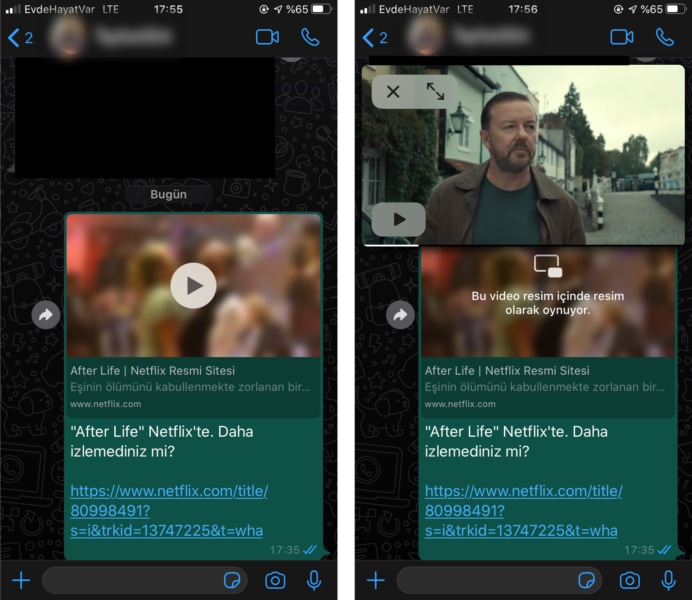Screen dimensions: 692x600
Task: Tap the battery indicator in left status bar
Action: click(322, 9)
